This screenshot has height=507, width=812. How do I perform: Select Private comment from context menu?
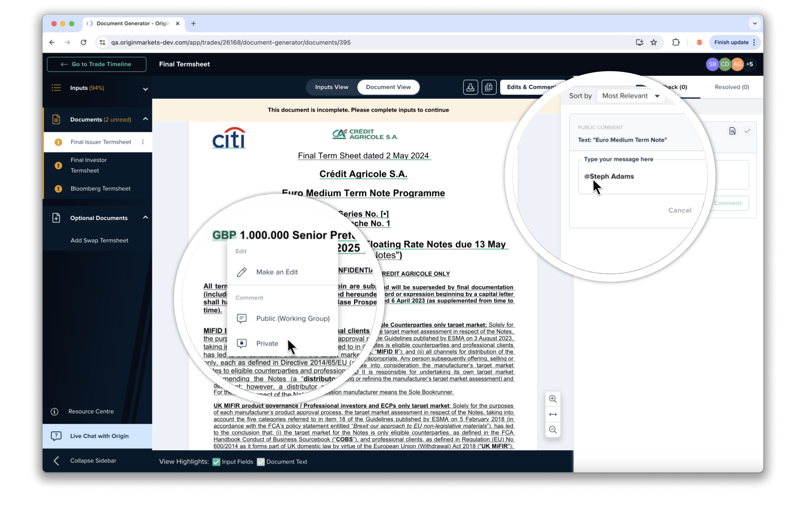click(x=267, y=343)
